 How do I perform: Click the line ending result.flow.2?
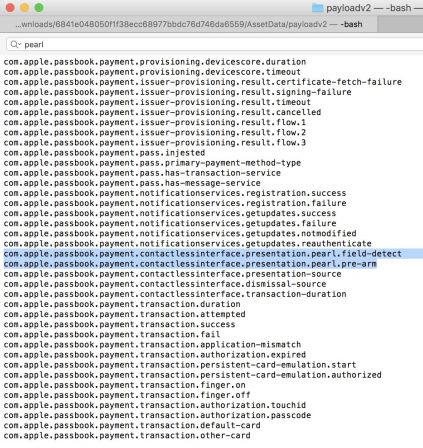(155, 132)
